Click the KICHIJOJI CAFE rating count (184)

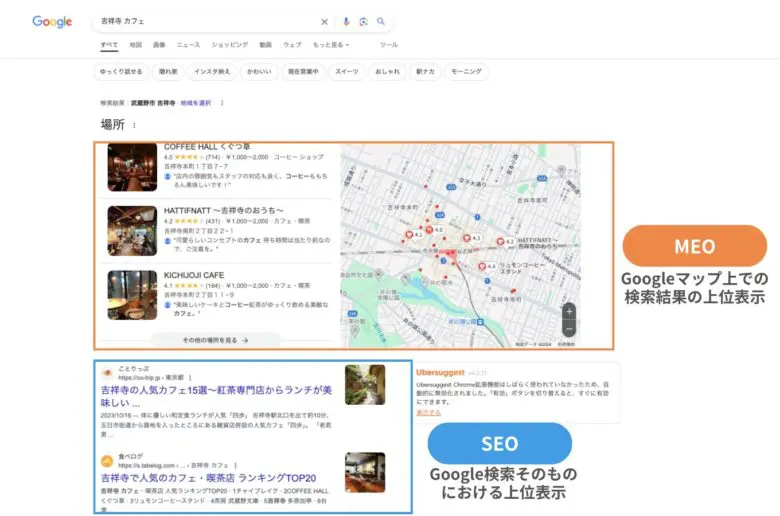tap(213, 286)
